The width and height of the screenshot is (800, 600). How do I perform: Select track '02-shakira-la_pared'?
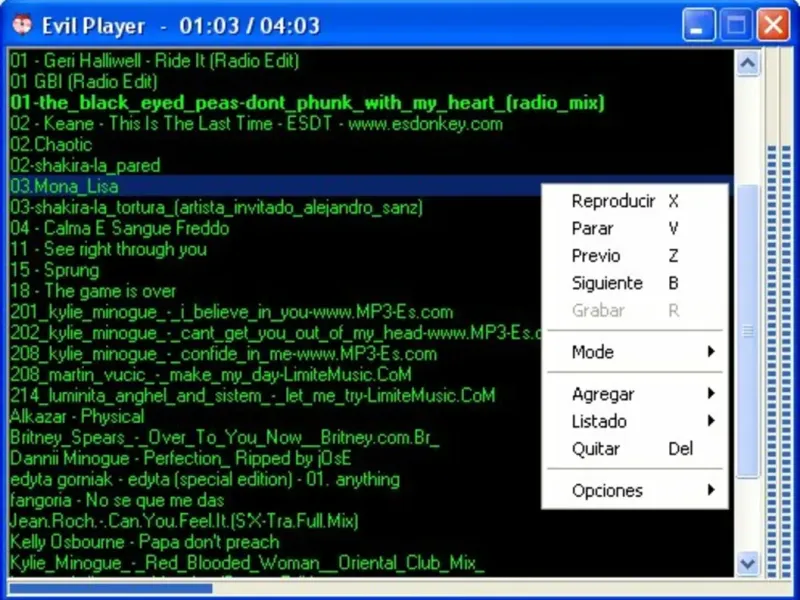coord(85,165)
